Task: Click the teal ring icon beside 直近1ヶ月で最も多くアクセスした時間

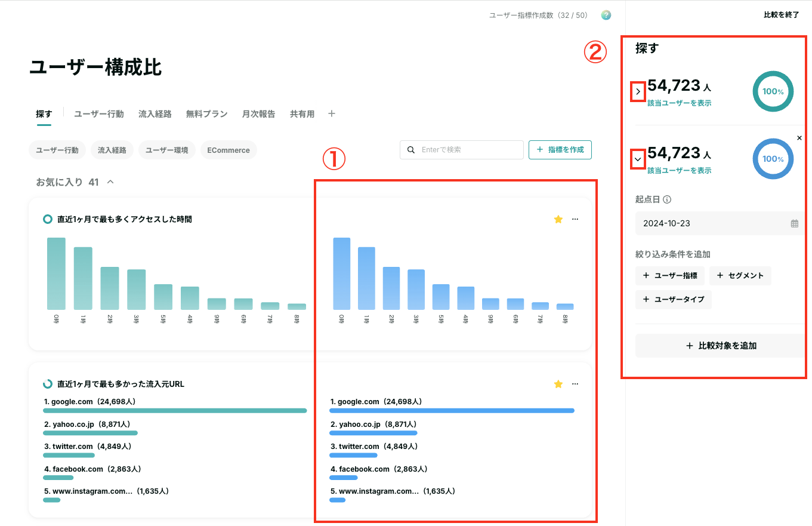Action: pyautogui.click(x=48, y=219)
